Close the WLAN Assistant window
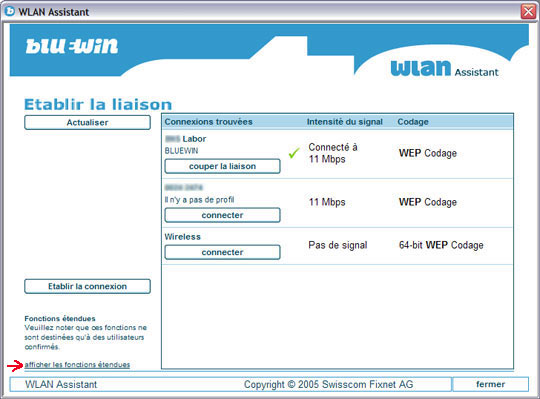 click(x=529, y=12)
